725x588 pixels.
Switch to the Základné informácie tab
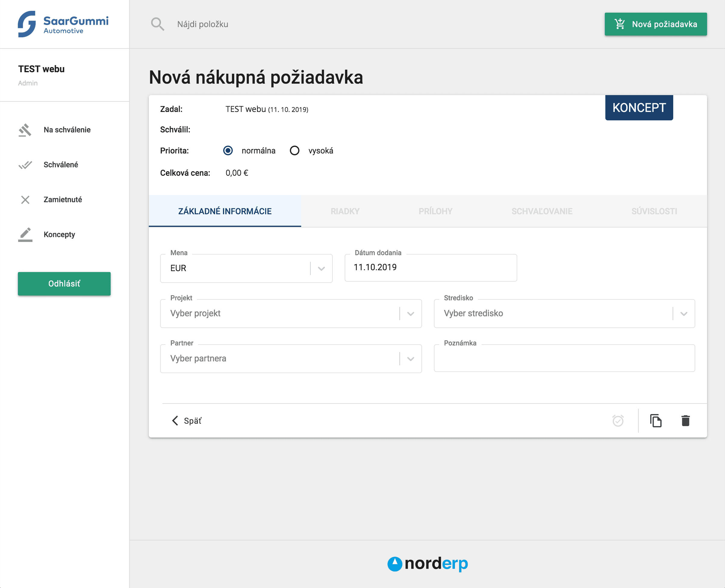[x=225, y=211]
